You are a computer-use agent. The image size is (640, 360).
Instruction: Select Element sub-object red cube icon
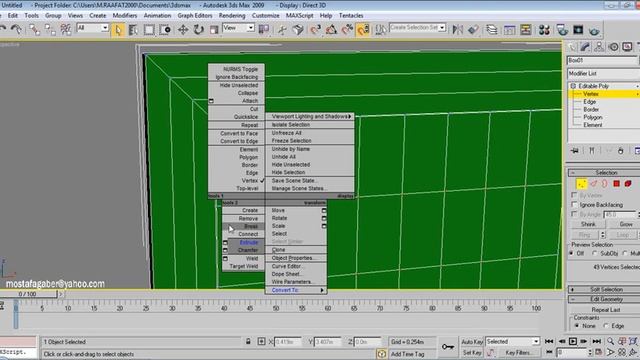(x=628, y=184)
